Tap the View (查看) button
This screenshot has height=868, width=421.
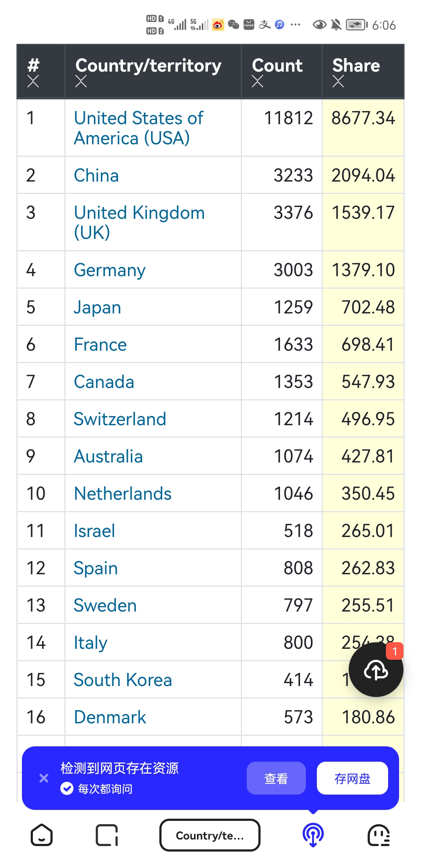click(x=276, y=778)
